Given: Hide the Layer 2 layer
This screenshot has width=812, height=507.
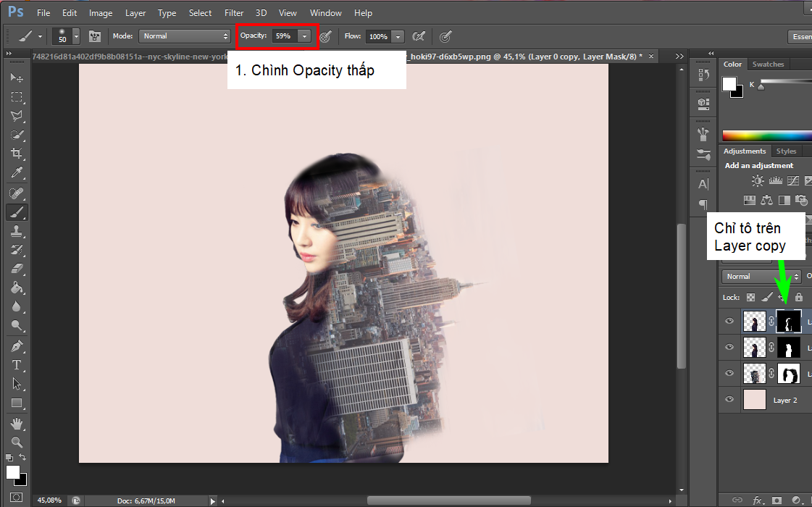Looking at the screenshot, I should coord(729,400).
